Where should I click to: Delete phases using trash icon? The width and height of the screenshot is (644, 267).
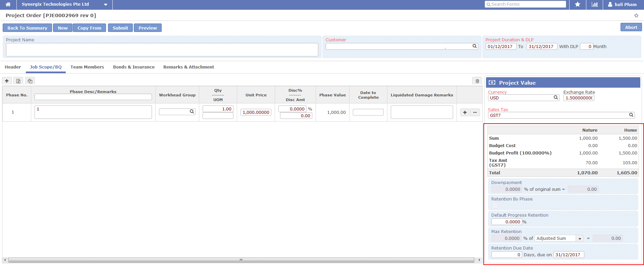pyautogui.click(x=477, y=81)
